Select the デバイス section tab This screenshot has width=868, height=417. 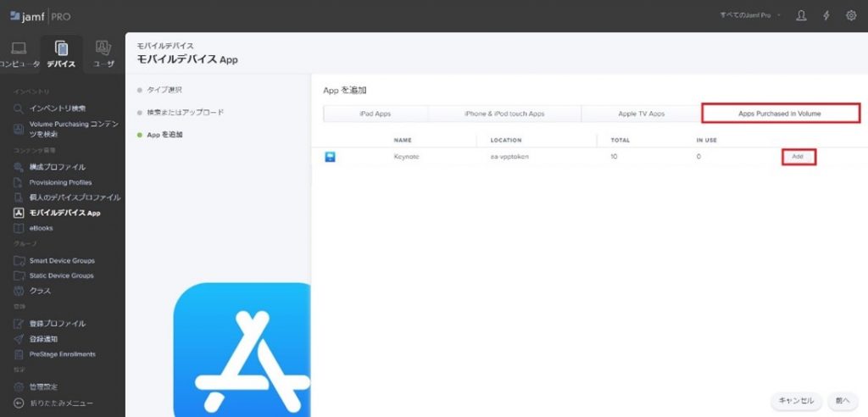61,54
